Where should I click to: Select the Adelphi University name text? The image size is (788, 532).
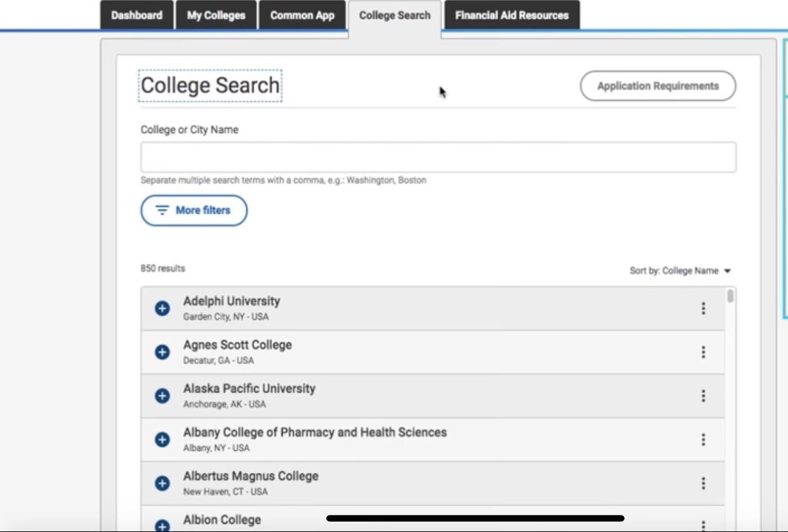(x=232, y=301)
